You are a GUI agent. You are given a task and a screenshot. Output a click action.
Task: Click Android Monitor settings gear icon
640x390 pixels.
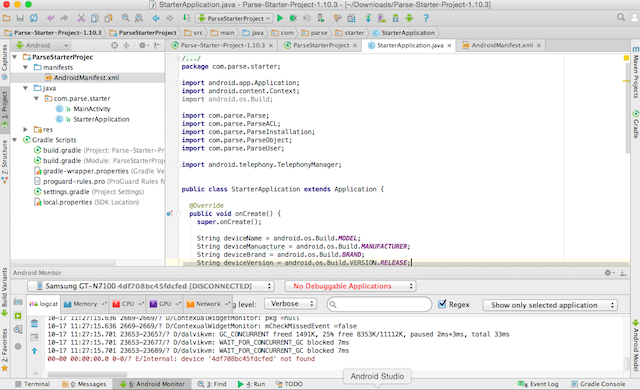(x=608, y=273)
